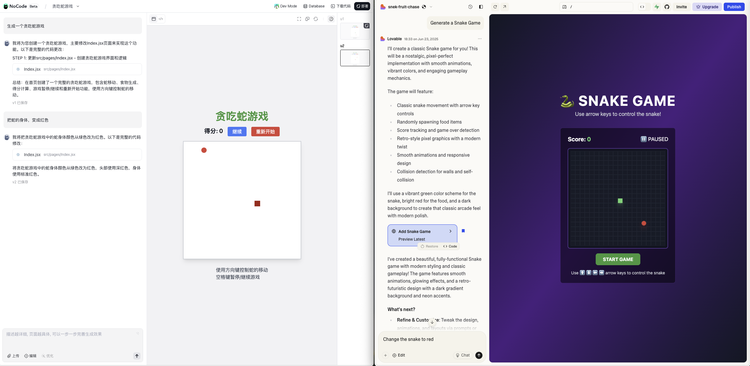Toggle the code view icon in Lovable toolbar
Viewport: 750px width, 366px height.
coord(642,7)
